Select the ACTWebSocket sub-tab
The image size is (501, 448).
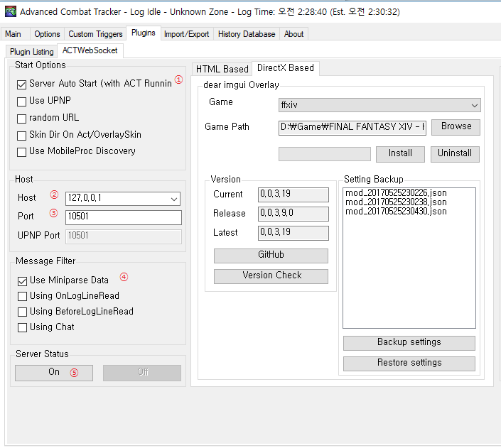pos(90,50)
